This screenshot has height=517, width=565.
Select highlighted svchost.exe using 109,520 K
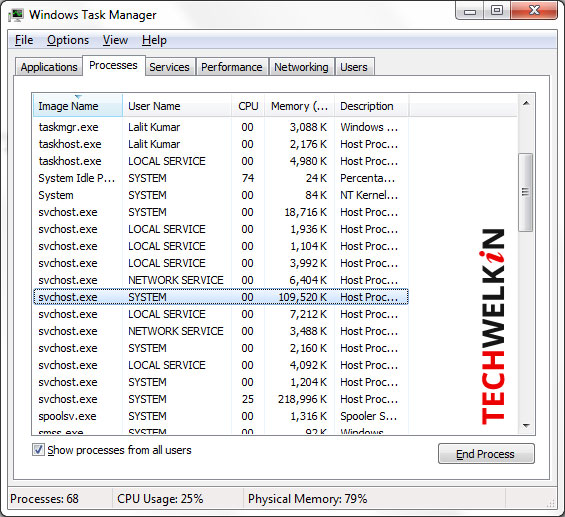pos(221,297)
